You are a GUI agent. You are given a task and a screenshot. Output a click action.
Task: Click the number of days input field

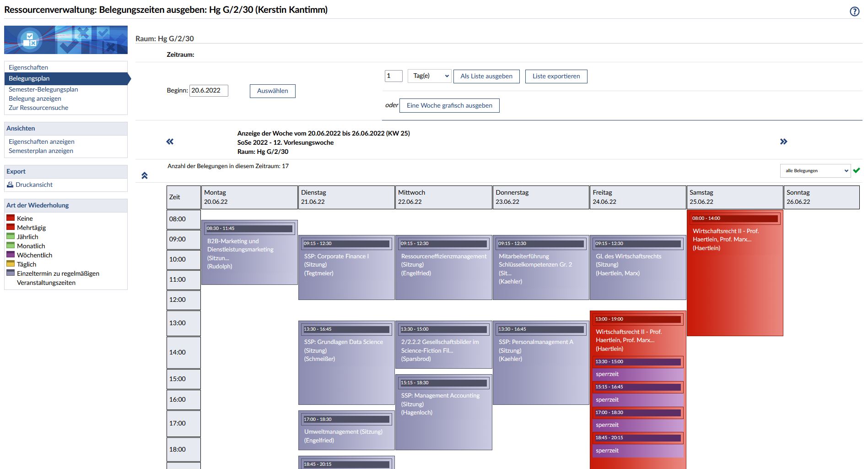[x=393, y=76]
